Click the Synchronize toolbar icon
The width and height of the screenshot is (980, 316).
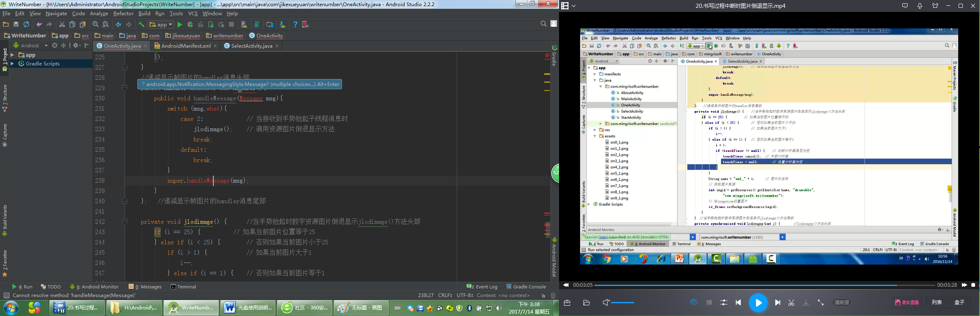[x=26, y=25]
